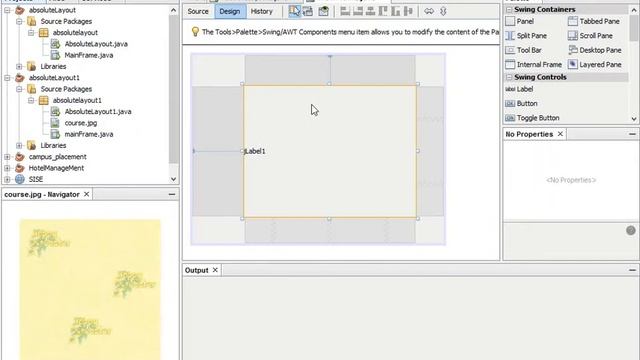This screenshot has height=360, width=640.
Task: Select Output tab
Action: tap(197, 270)
